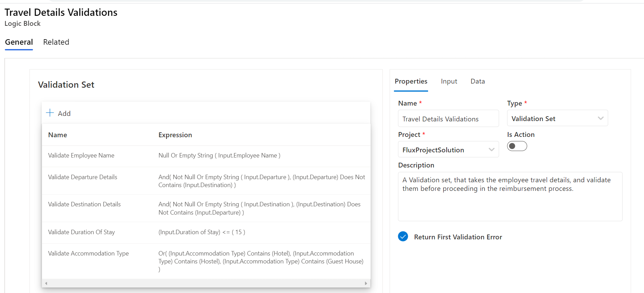
Task: Click into the Description text area
Action: (510, 196)
